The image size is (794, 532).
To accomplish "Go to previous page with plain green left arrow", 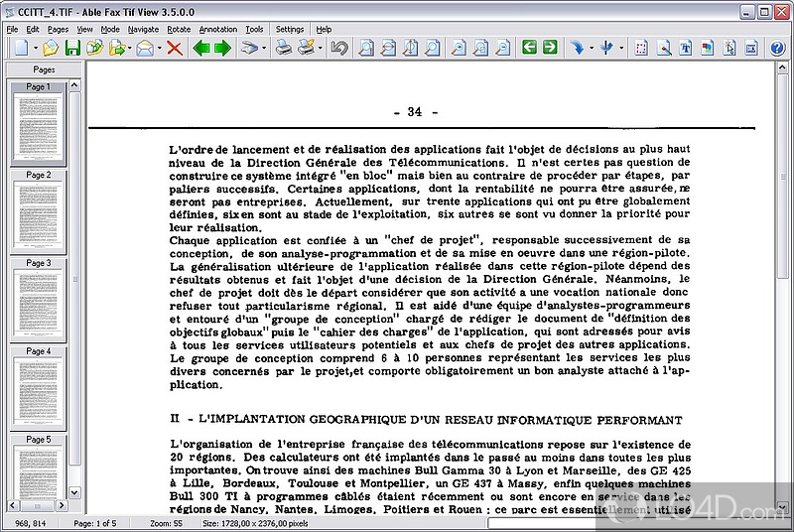I will 201,48.
